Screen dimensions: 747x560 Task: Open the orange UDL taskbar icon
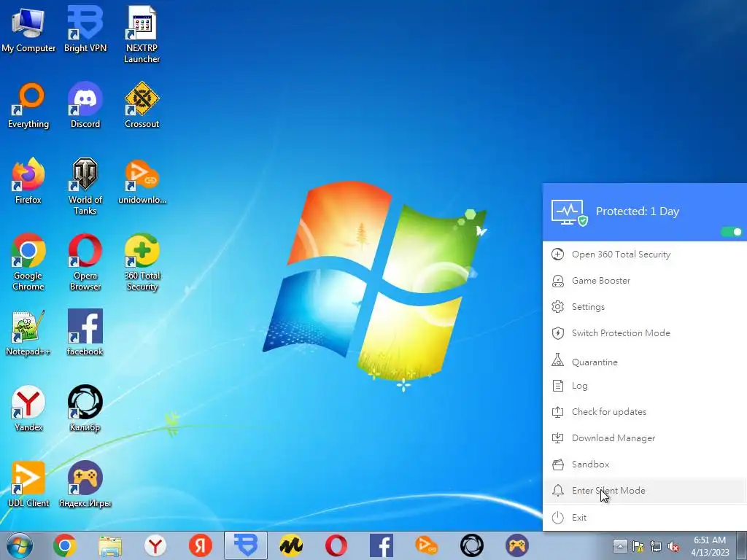click(426, 545)
